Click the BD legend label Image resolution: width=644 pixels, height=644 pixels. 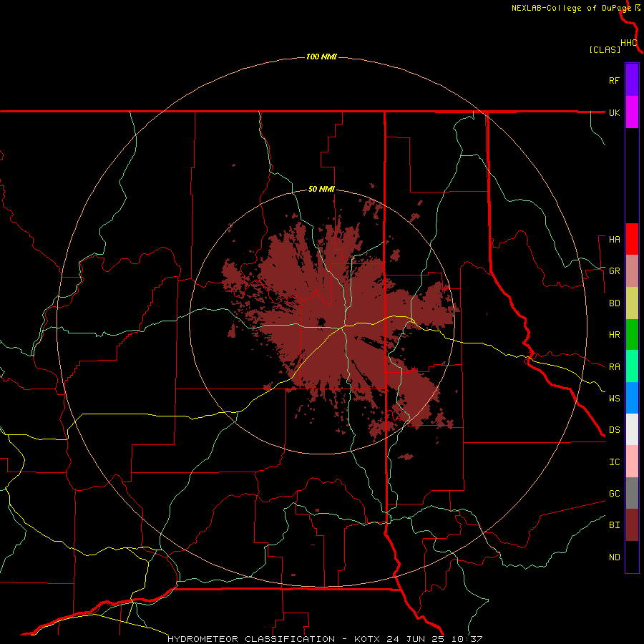(x=614, y=303)
